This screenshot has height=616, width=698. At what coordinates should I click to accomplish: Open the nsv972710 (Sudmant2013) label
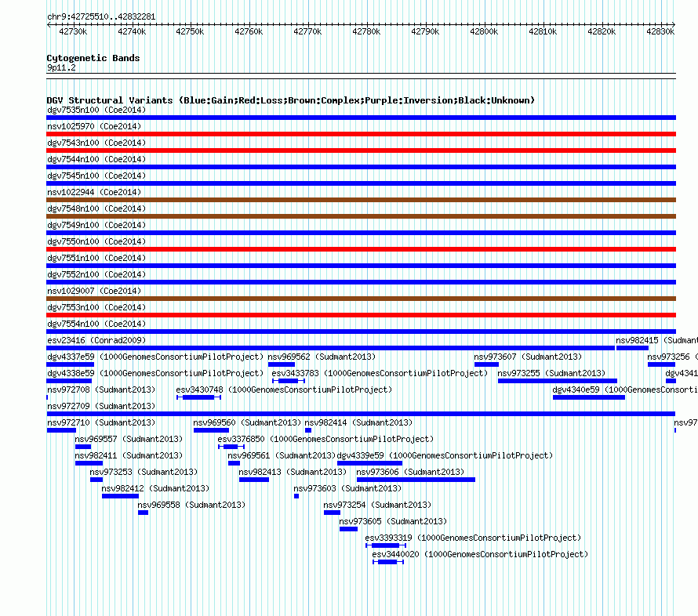101,422
